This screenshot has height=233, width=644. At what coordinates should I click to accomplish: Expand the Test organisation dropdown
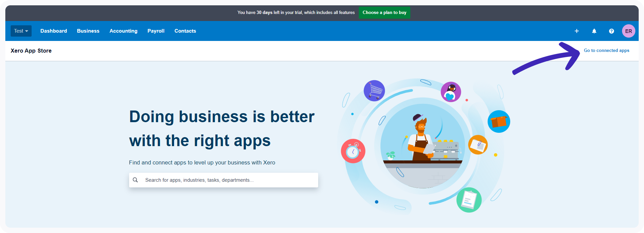pyautogui.click(x=21, y=31)
